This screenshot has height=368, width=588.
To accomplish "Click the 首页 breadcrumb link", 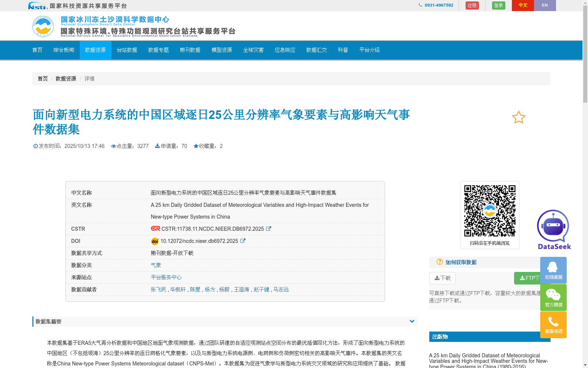I will [43, 79].
